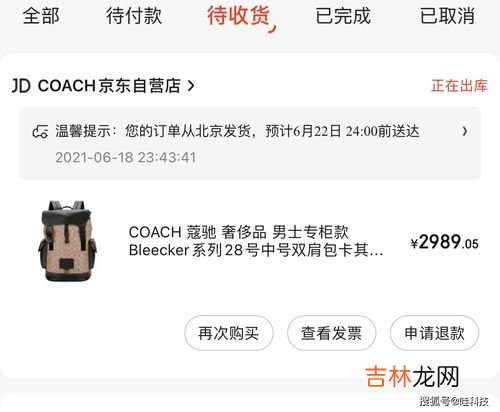Open the COACH backpack product thumbnail
This screenshot has width=500, height=412.
pos(67,241)
